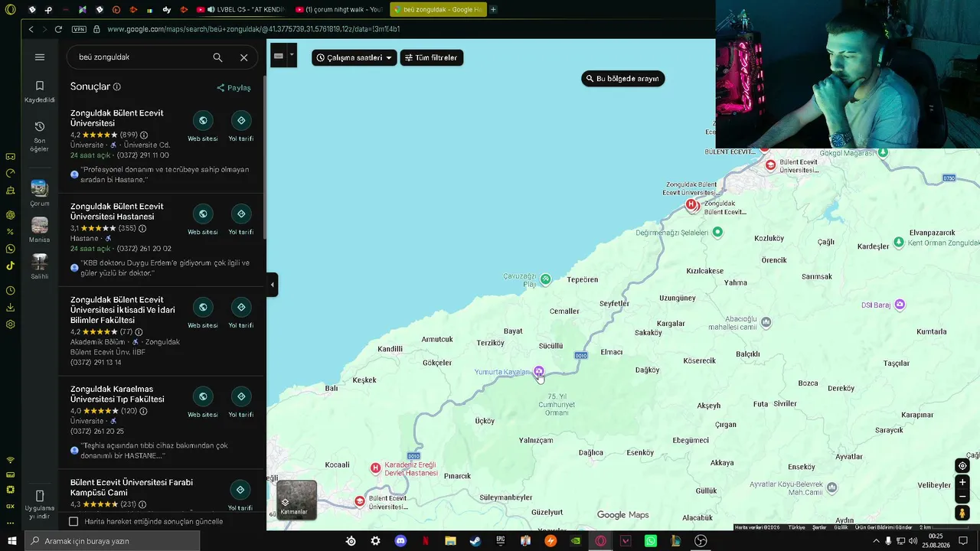This screenshot has height=551, width=980.
Task: Open the map options dropdown arrow
Action: point(292,55)
